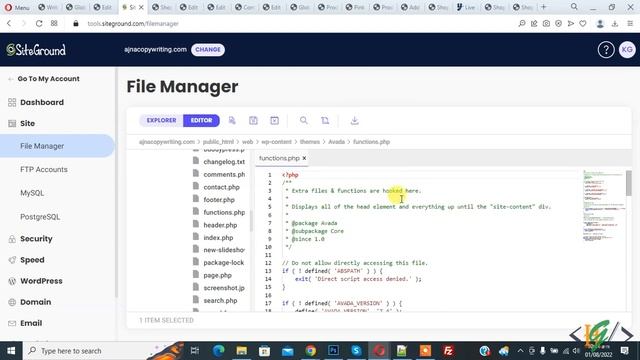Open Dashboard from the sidebar
The height and width of the screenshot is (360, 640).
42,102
